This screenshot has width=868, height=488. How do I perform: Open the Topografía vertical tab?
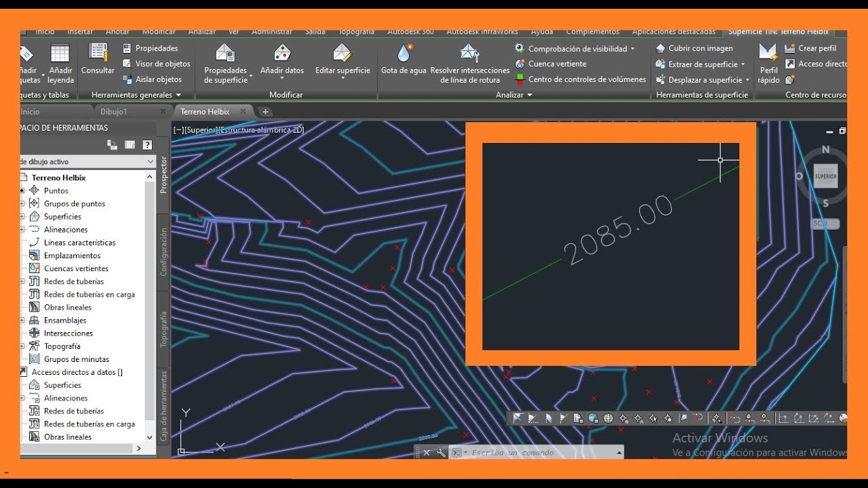tap(163, 329)
